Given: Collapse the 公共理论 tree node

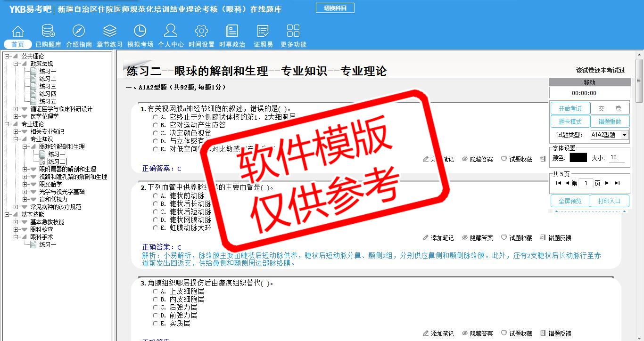Looking at the screenshot, I should 7,56.
